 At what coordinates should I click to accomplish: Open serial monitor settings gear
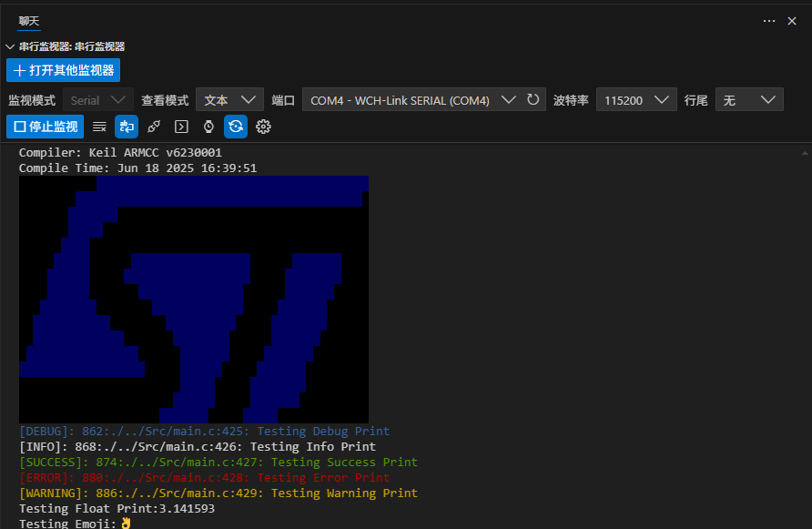(x=262, y=127)
